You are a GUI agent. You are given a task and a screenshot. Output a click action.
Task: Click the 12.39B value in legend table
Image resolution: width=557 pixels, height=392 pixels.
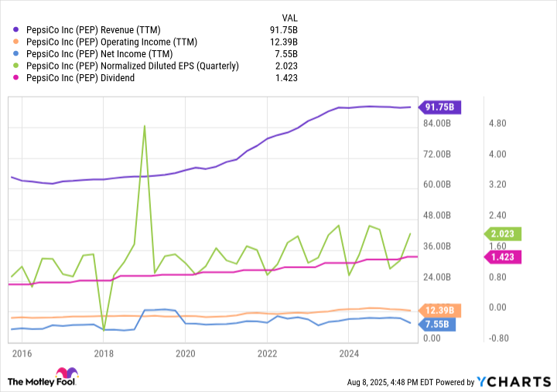coord(283,43)
